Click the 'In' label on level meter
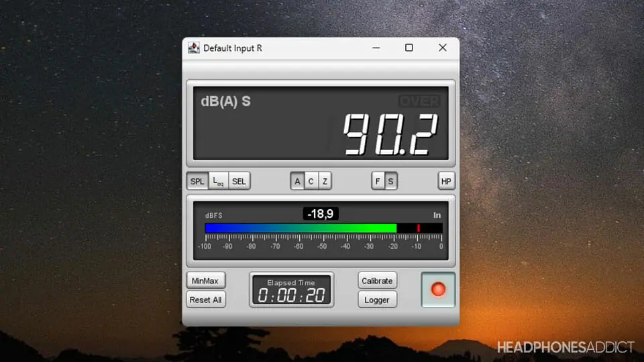Image resolution: width=644 pixels, height=362 pixels. (437, 215)
